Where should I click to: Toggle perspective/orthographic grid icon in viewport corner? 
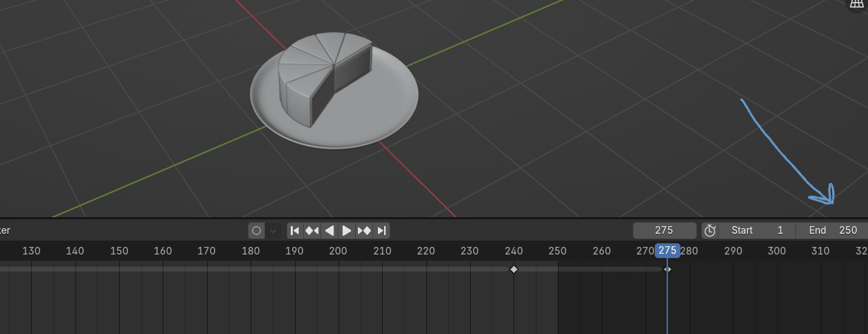[857, 4]
